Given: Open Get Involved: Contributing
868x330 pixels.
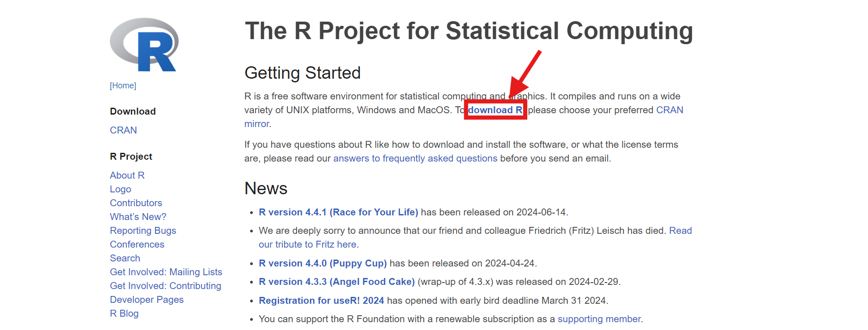Looking at the screenshot, I should tap(166, 286).
